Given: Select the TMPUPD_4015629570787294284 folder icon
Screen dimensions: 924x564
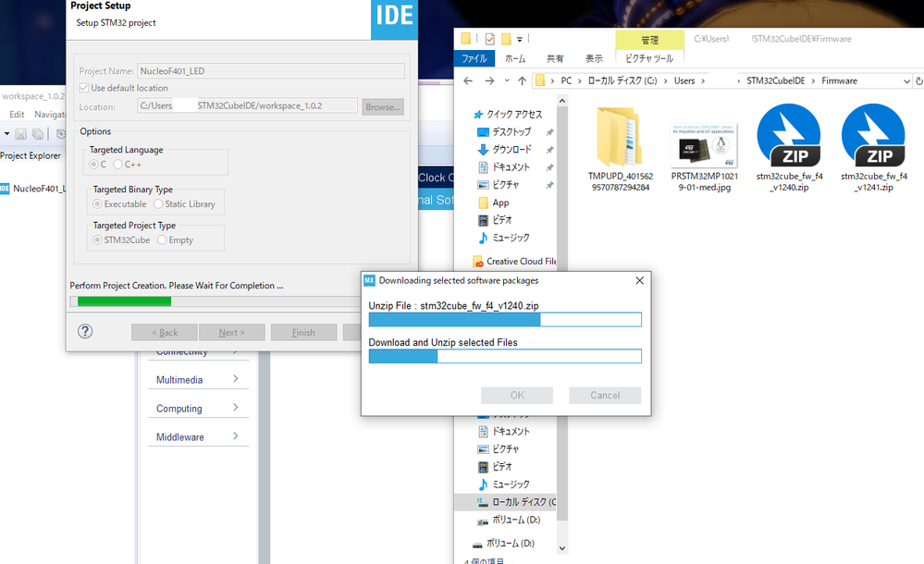Looking at the screenshot, I should point(619,137).
